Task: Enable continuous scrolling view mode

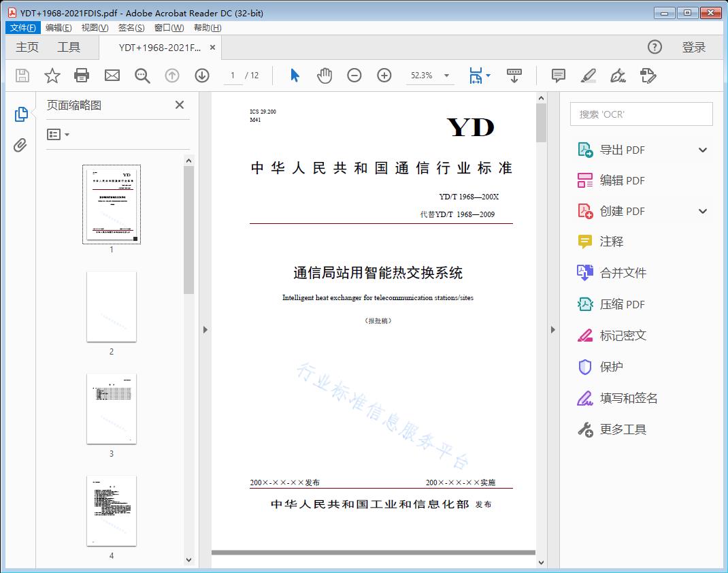Action: (514, 76)
